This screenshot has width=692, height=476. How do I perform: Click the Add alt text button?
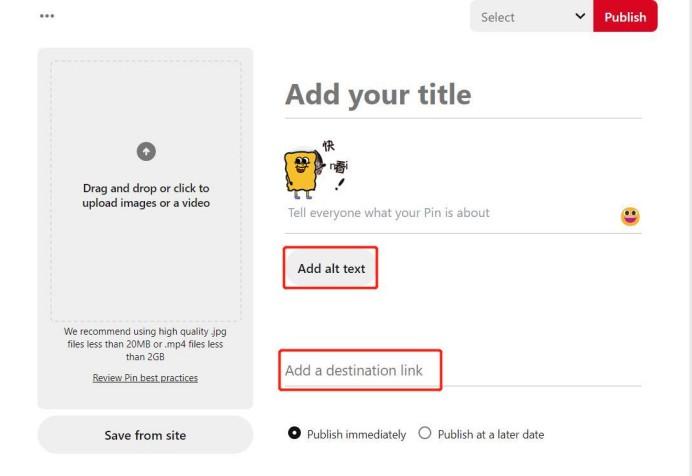331,268
